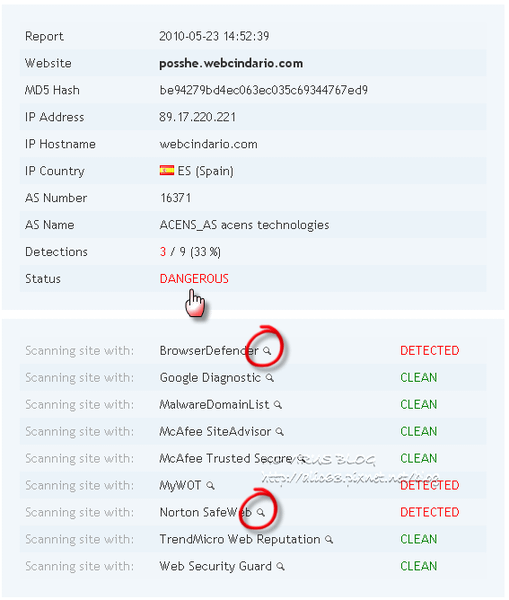
Task: Click the CLEAN result for Google Diagnostic
Action: coord(419,378)
